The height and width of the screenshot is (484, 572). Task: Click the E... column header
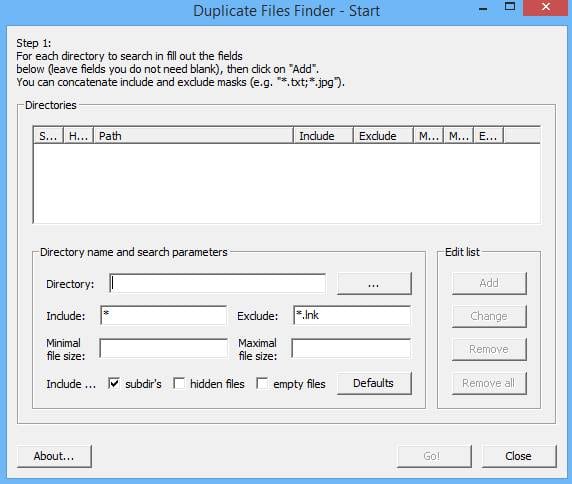coord(488,136)
